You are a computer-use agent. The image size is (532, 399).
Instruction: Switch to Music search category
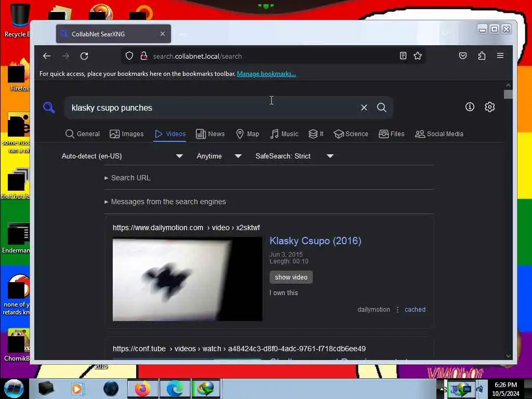tap(284, 134)
